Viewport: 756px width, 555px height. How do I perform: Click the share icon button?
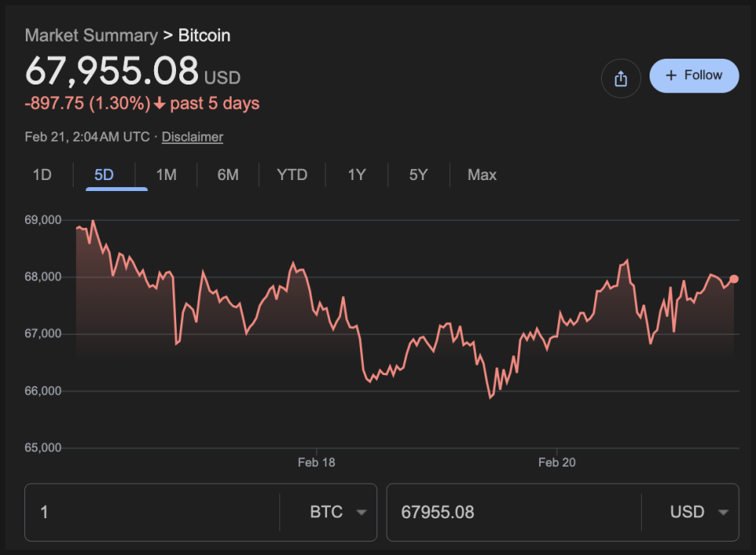pos(621,78)
